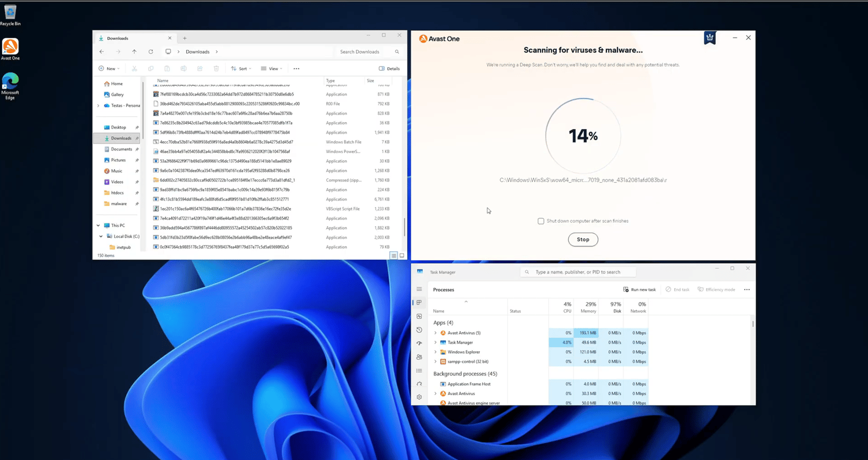The width and height of the screenshot is (868, 460).
Task: Expand xampp-control (32 bit) process row
Action: pyautogui.click(x=436, y=362)
